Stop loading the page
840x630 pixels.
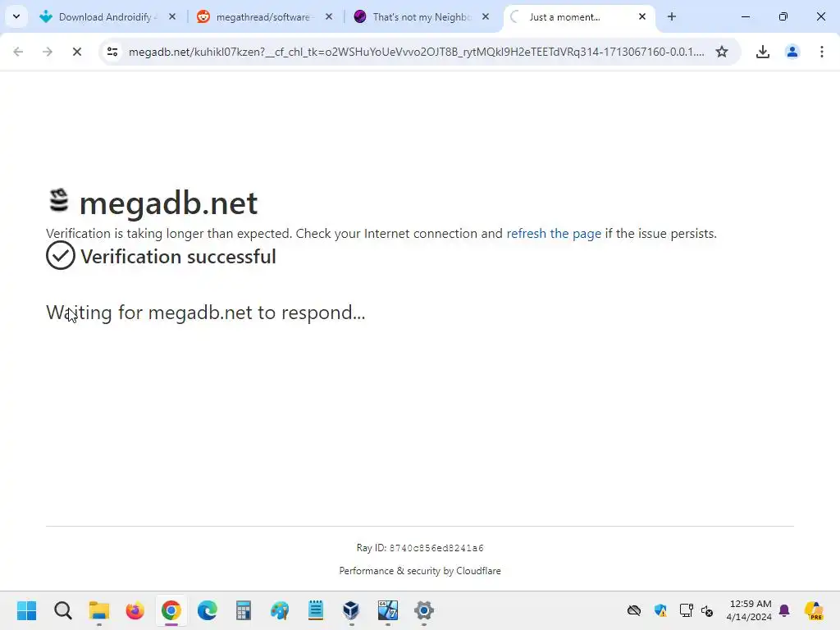pos(77,52)
